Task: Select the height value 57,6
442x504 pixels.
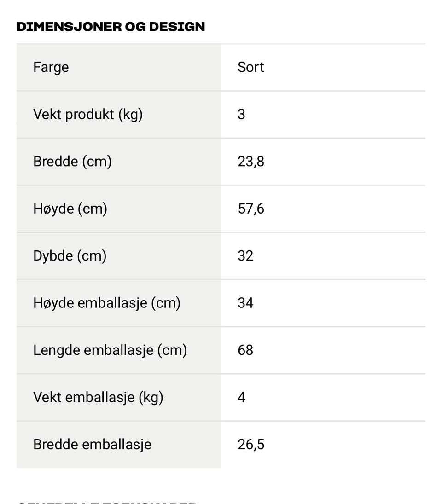Action: click(x=250, y=209)
